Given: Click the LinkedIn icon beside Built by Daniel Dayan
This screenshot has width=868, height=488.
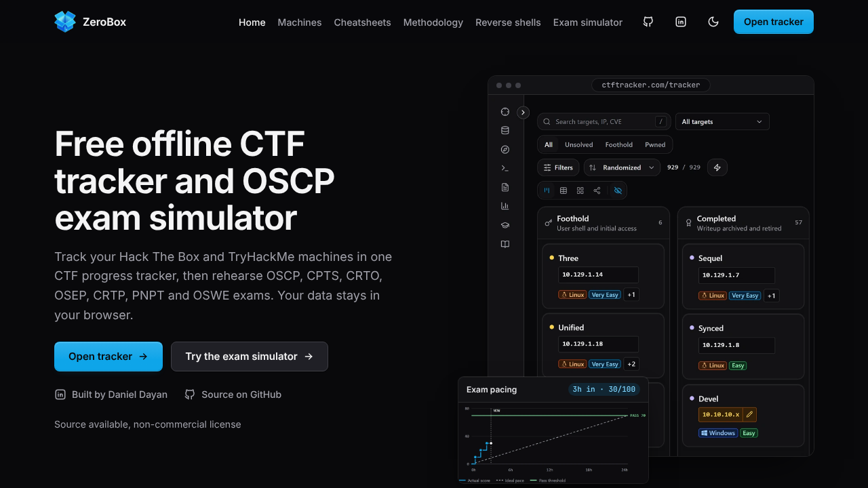Looking at the screenshot, I should 60,394.
